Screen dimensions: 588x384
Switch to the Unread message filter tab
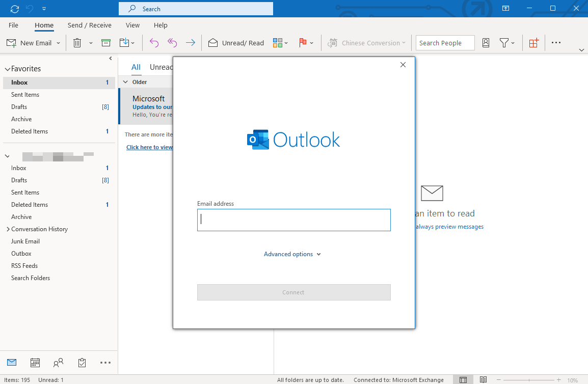161,67
